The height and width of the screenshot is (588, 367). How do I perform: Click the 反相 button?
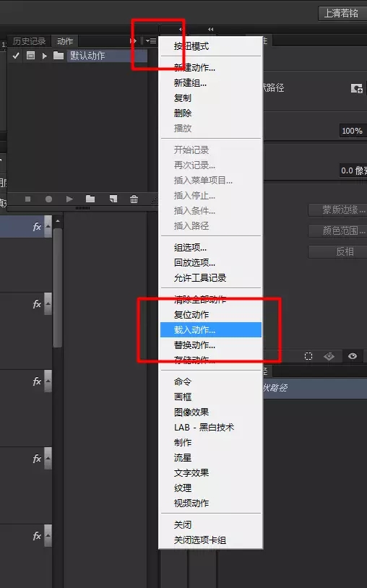(339, 251)
